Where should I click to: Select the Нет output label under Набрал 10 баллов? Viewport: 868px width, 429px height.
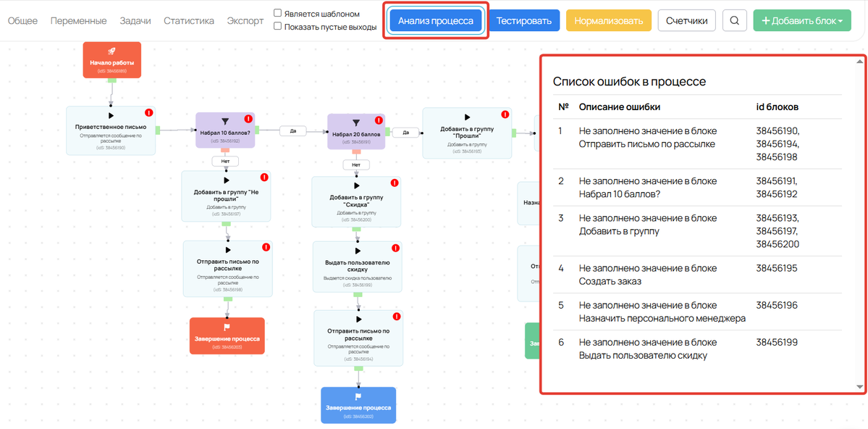point(225,162)
